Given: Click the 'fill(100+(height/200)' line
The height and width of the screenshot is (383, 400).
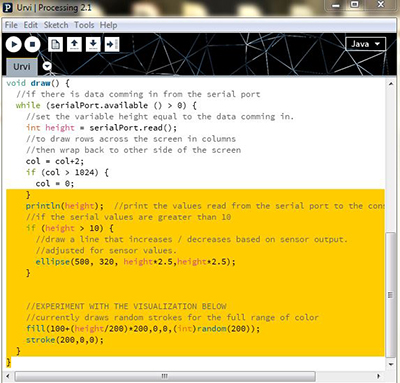Looking at the screenshot, I should [x=143, y=329].
